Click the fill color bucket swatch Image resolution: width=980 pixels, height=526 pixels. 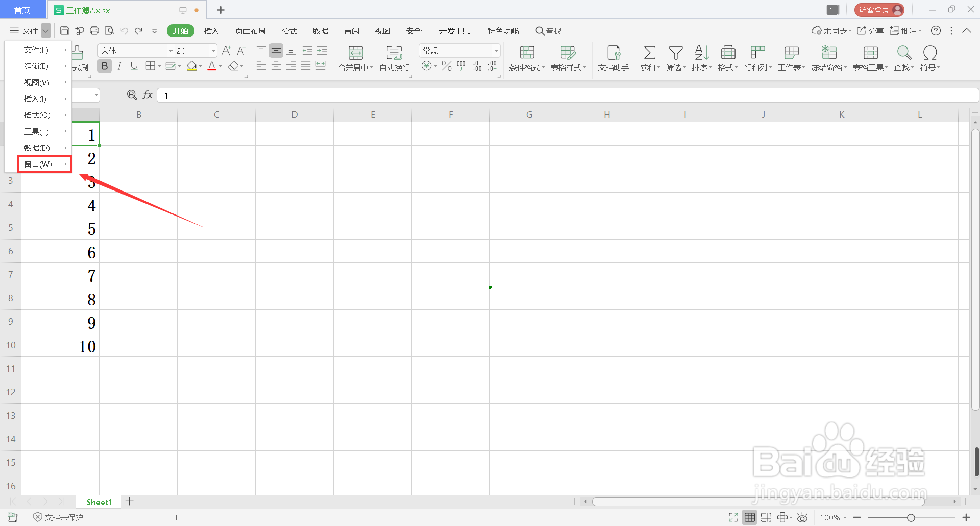(192, 66)
